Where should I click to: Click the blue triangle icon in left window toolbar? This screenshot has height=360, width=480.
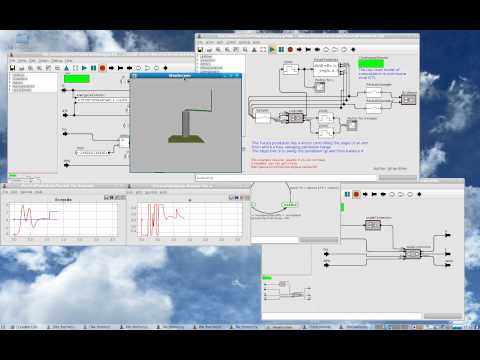tap(66, 68)
